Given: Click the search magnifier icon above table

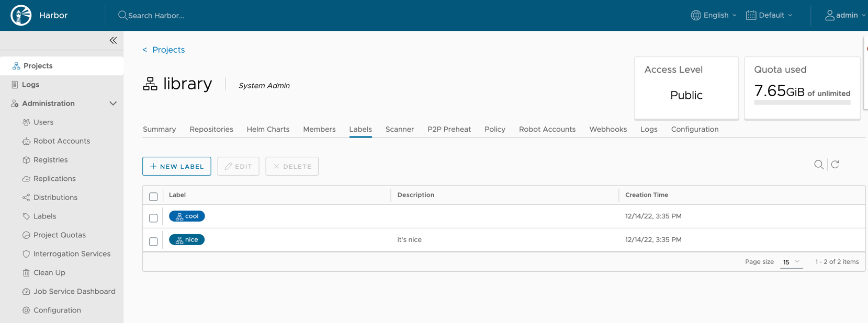Looking at the screenshot, I should tap(818, 165).
